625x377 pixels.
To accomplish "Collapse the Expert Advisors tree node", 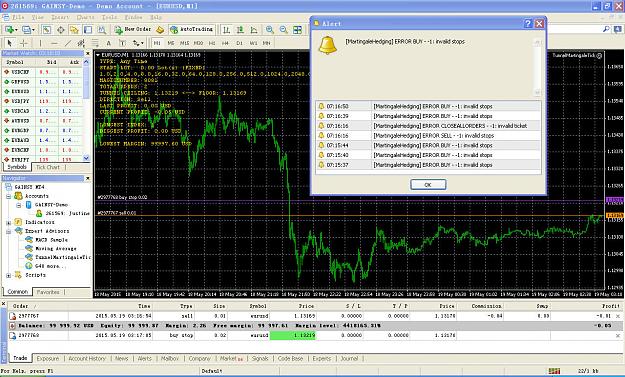I will coord(8,232).
